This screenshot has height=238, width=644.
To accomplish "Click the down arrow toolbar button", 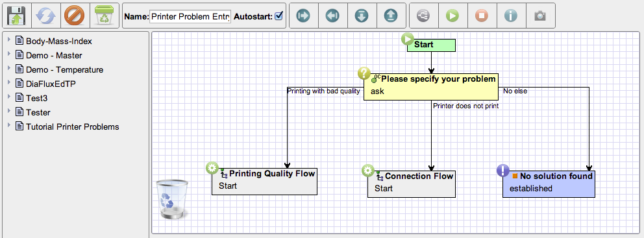I will click(362, 16).
